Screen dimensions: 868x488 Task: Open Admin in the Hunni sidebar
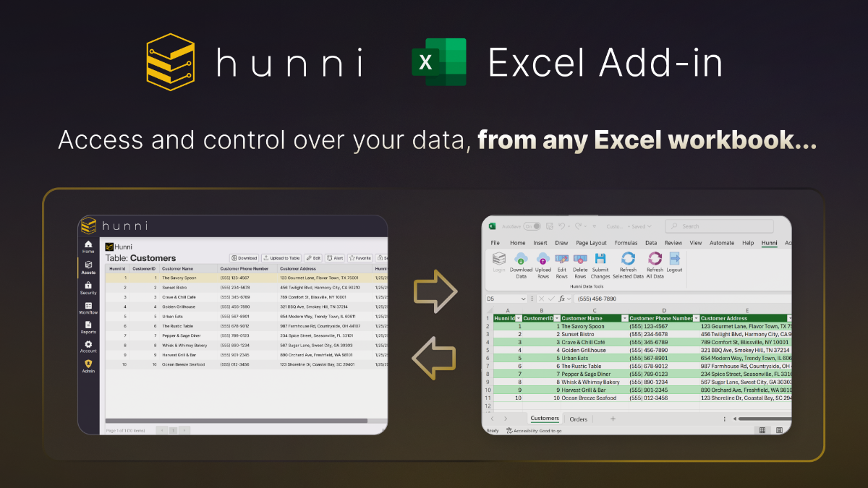pyautogui.click(x=88, y=366)
